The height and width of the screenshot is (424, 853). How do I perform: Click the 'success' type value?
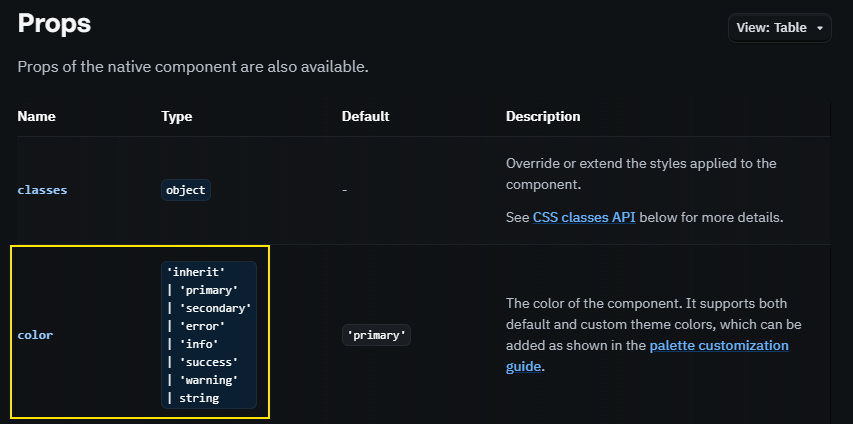pyautogui.click(x=208, y=362)
